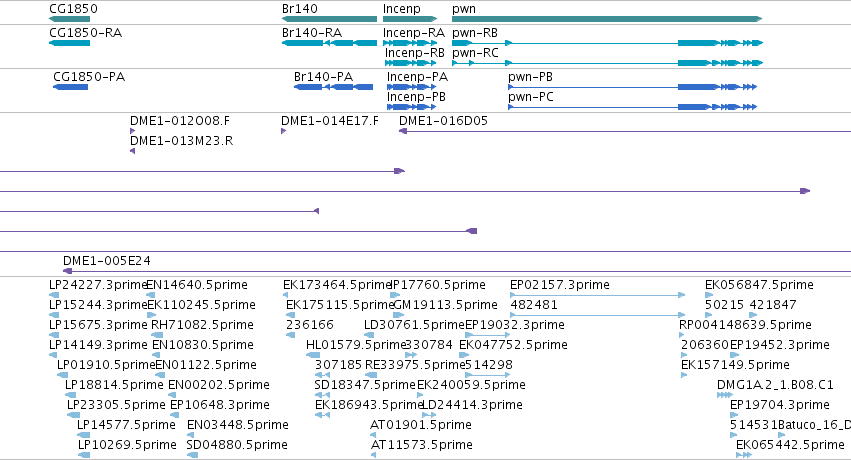Click the 482481 feature label
The image size is (851, 460).
click(534, 304)
